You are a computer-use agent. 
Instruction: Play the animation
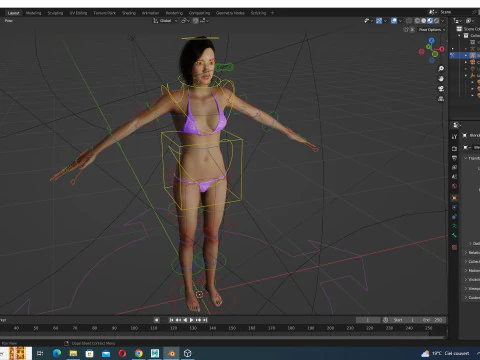point(192,320)
